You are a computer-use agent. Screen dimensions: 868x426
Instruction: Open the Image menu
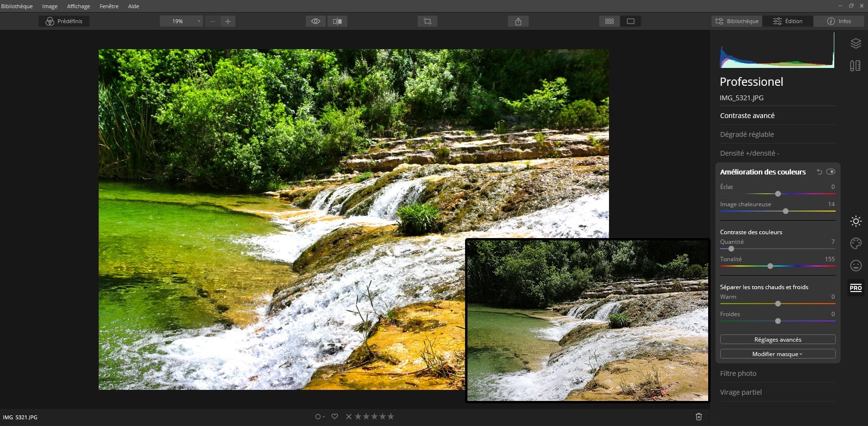coord(50,6)
